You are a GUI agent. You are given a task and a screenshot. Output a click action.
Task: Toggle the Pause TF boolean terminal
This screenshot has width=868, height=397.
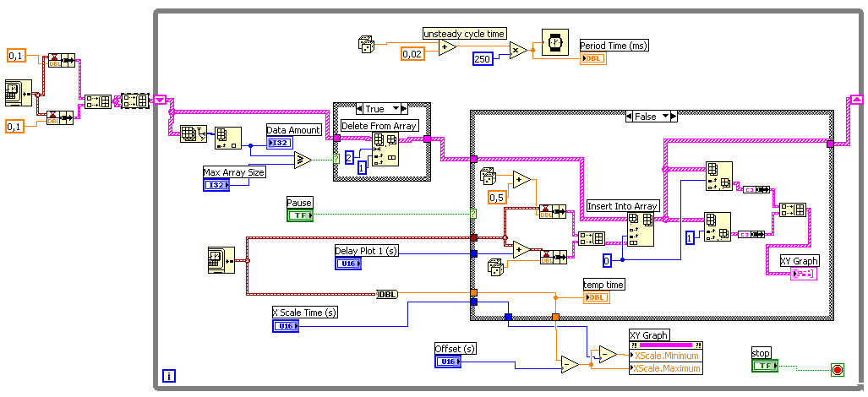click(x=300, y=215)
